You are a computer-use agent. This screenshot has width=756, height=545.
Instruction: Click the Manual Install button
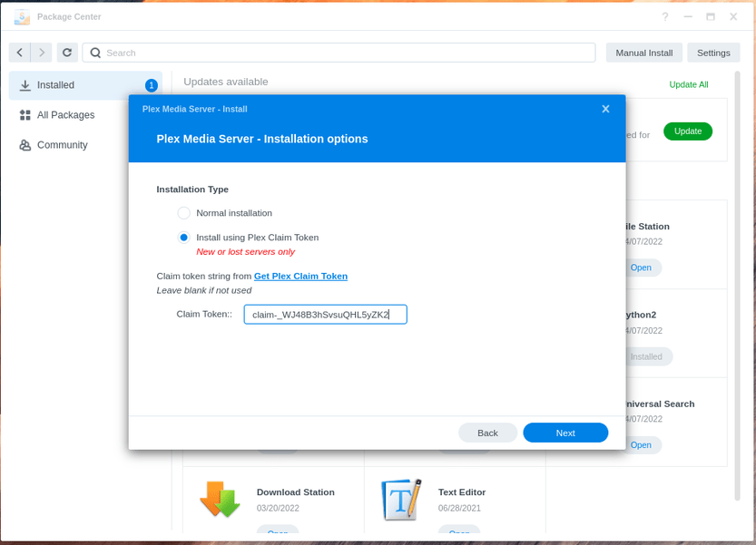[x=644, y=53]
